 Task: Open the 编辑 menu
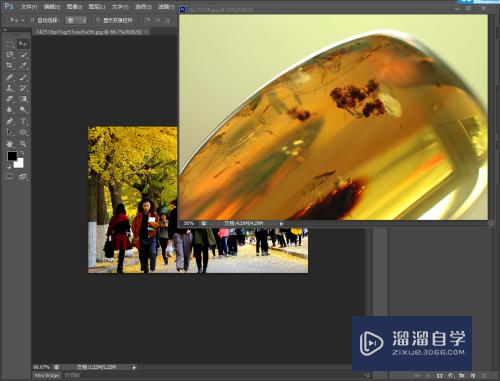point(52,7)
